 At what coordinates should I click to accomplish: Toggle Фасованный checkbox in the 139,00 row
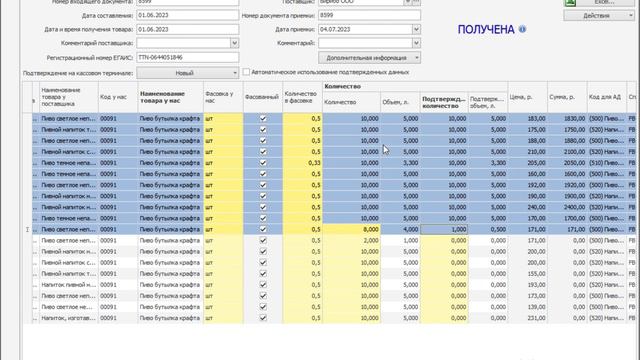[x=263, y=307]
